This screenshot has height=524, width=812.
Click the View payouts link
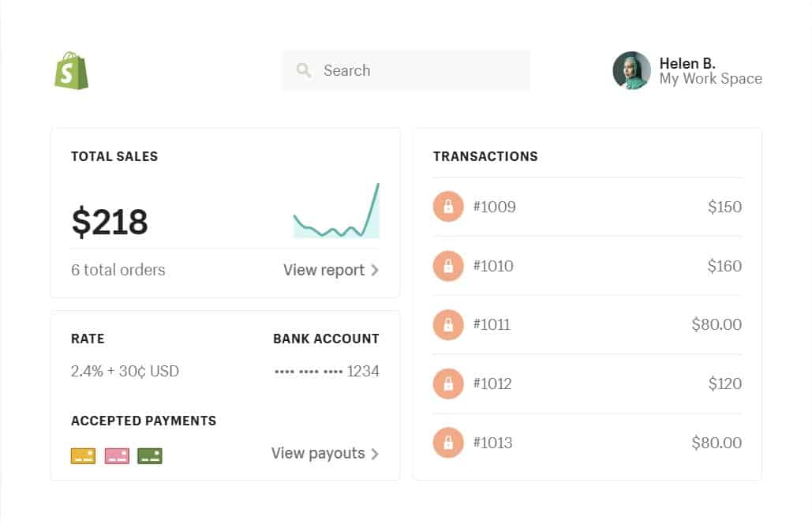click(317, 454)
